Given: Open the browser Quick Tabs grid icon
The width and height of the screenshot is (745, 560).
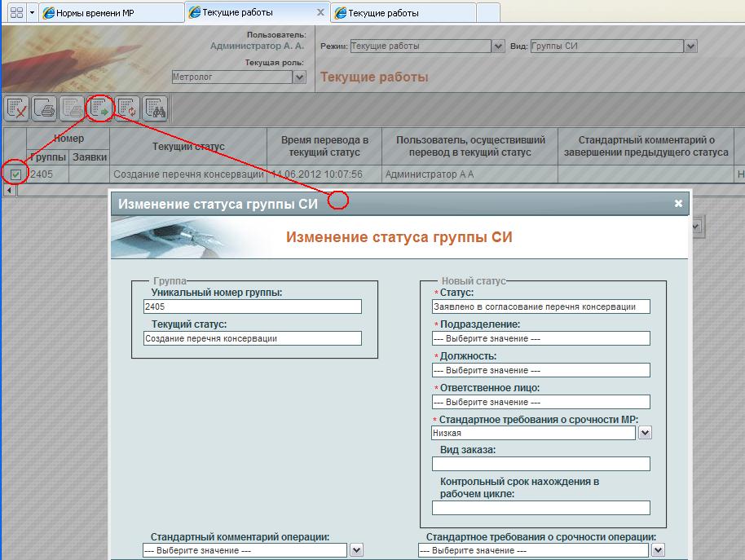Looking at the screenshot, I should coord(16,13).
